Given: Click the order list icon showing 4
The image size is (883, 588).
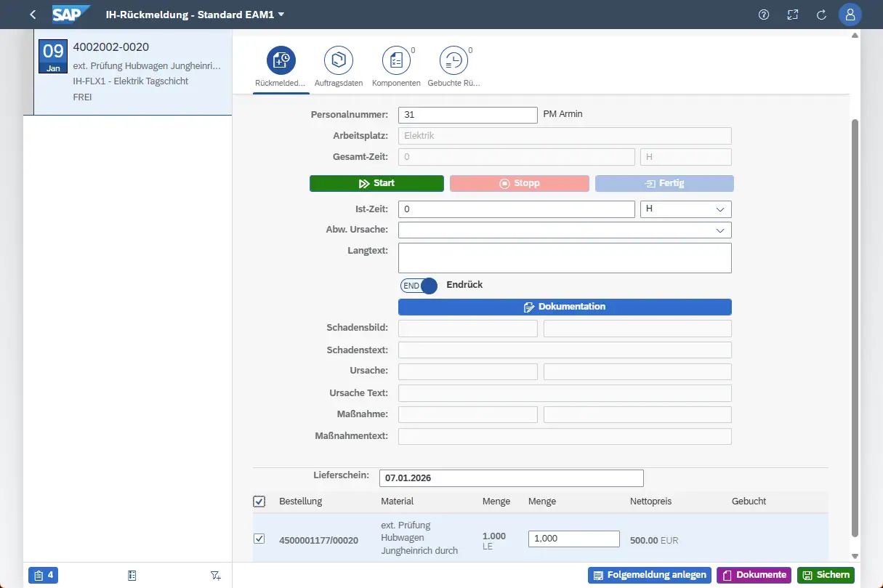Looking at the screenshot, I should click(43, 575).
